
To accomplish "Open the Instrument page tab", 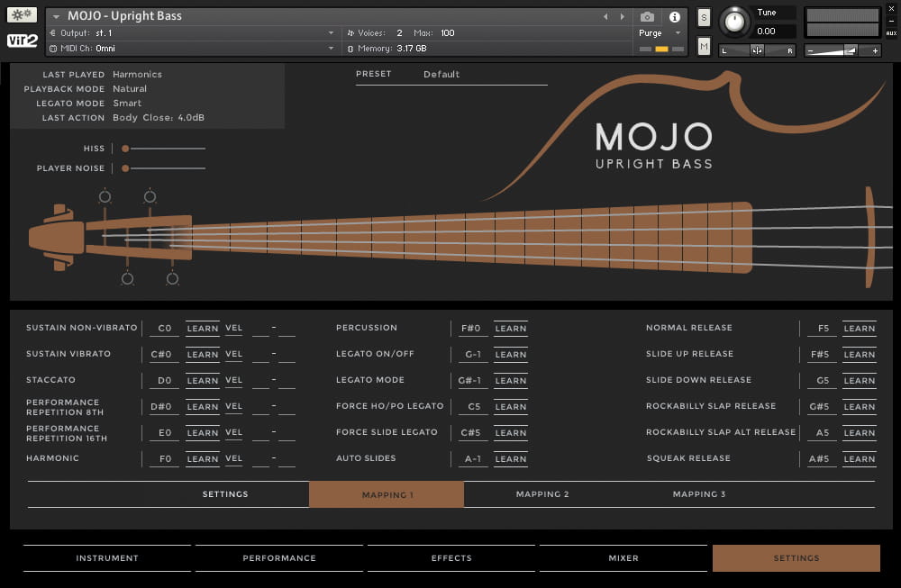I will pos(107,558).
